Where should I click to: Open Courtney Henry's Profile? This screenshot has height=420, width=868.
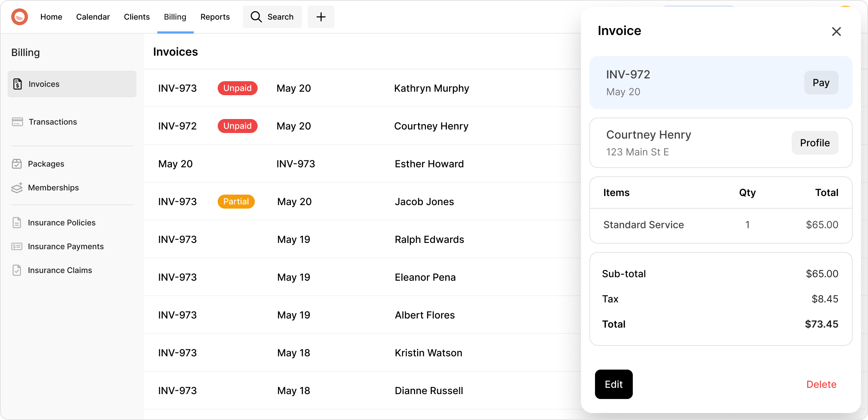point(814,143)
